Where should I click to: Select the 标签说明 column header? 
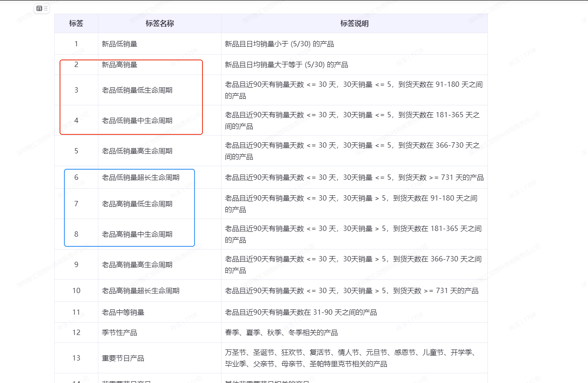[354, 23]
